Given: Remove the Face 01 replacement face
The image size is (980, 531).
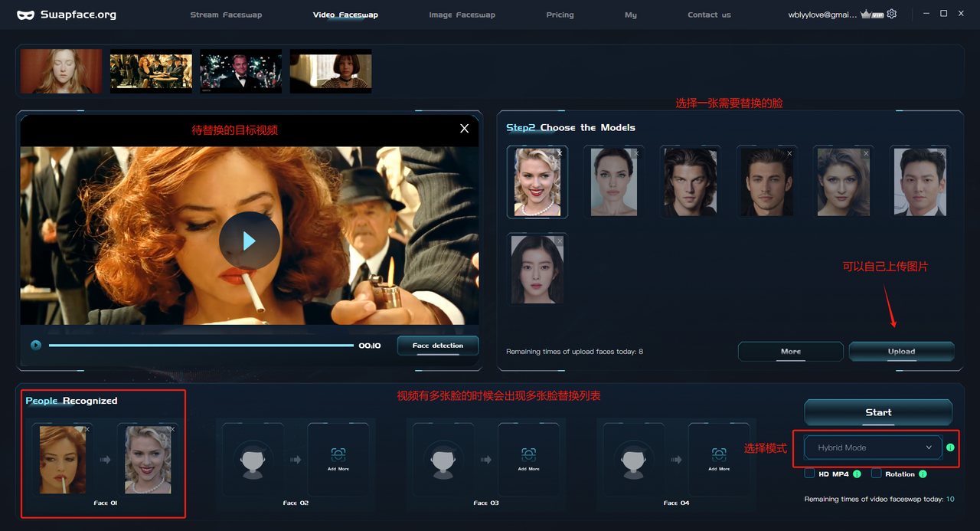Looking at the screenshot, I should click(172, 430).
